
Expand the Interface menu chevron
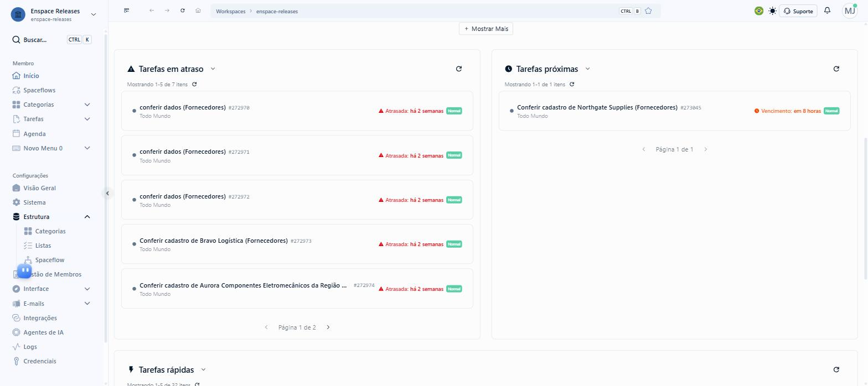(x=87, y=289)
